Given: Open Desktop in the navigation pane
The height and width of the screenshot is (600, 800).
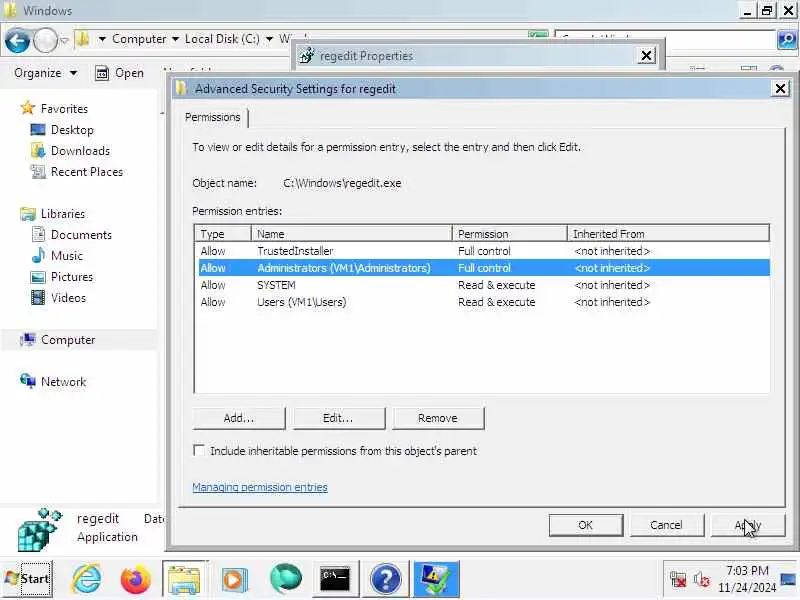Looking at the screenshot, I should click(x=62, y=130).
